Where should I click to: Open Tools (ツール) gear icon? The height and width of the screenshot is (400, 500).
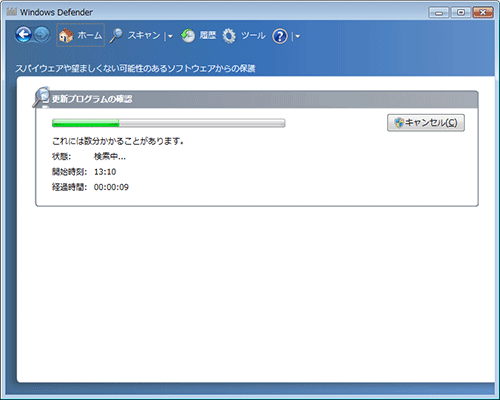point(229,36)
